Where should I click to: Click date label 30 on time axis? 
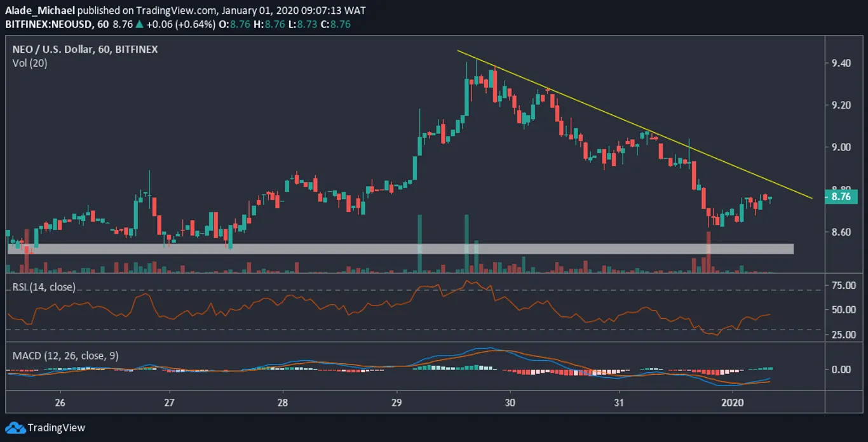click(x=510, y=403)
